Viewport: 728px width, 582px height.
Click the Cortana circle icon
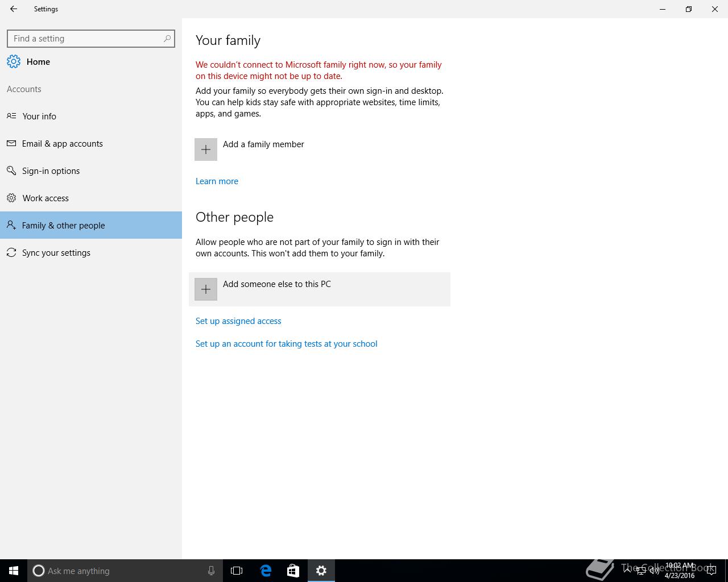(x=39, y=571)
